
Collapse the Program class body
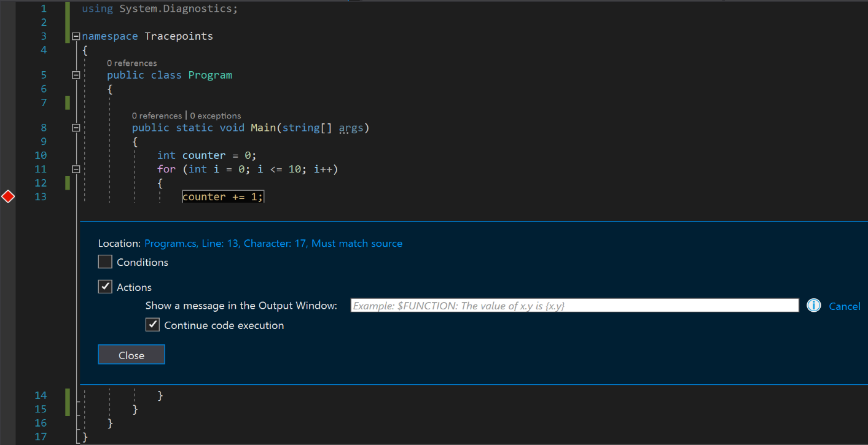point(75,74)
